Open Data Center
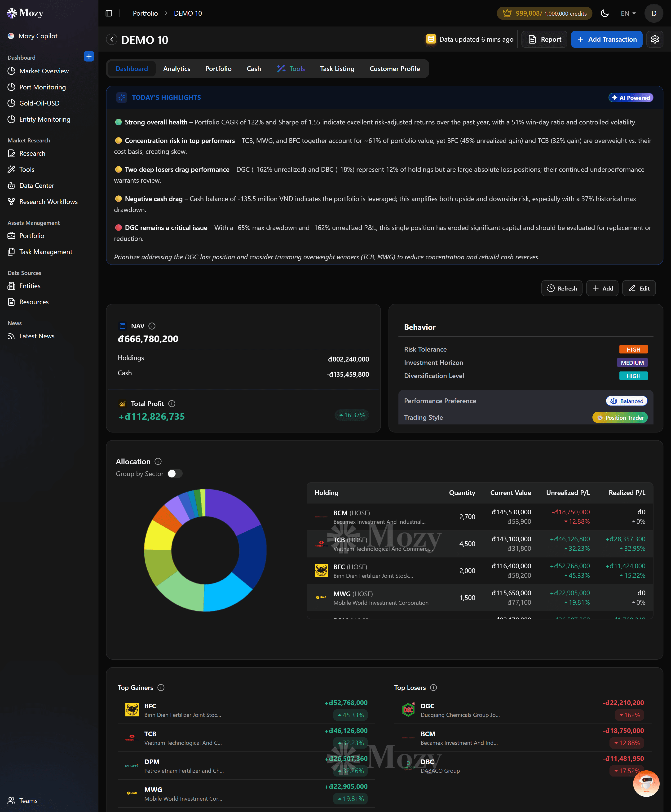Image resolution: width=671 pixels, height=812 pixels. click(37, 185)
